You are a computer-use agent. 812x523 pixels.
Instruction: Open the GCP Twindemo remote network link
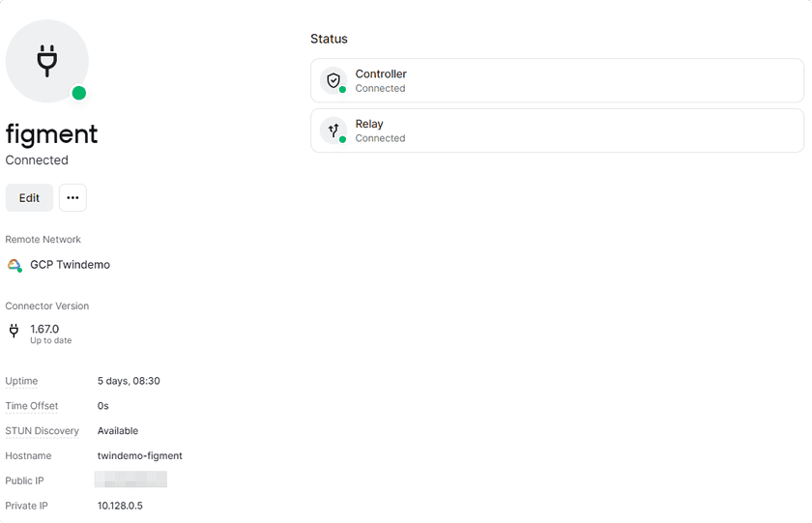click(x=70, y=265)
